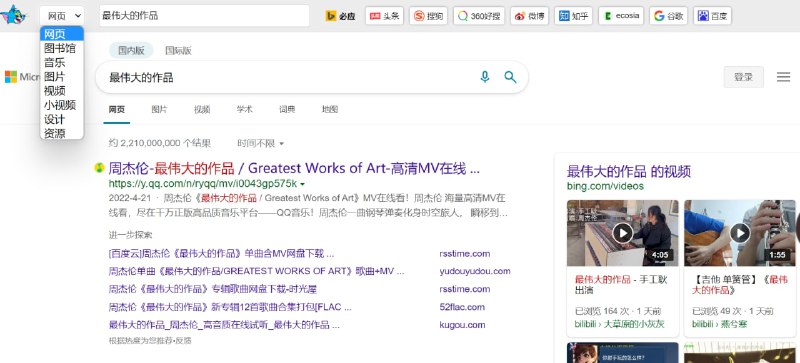Screen dimensions: 800x363
Task: Open 周杰伦-最伟大的作品 Greatest Works of Art result
Action: 294,168
